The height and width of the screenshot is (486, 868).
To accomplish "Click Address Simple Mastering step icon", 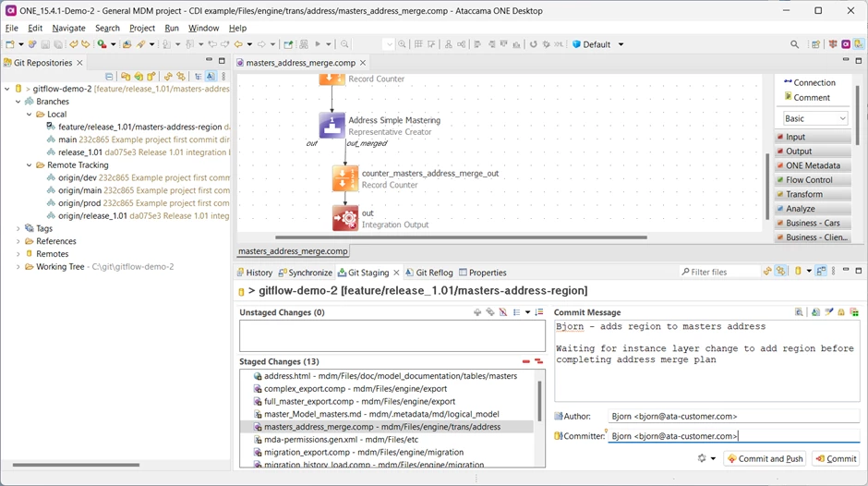I will coord(332,126).
